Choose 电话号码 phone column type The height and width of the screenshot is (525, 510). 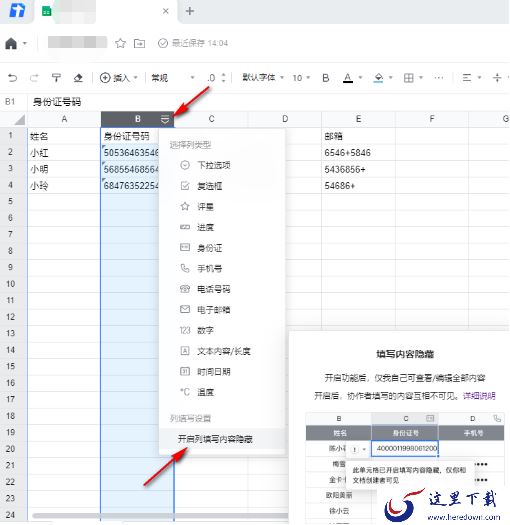tap(222, 289)
